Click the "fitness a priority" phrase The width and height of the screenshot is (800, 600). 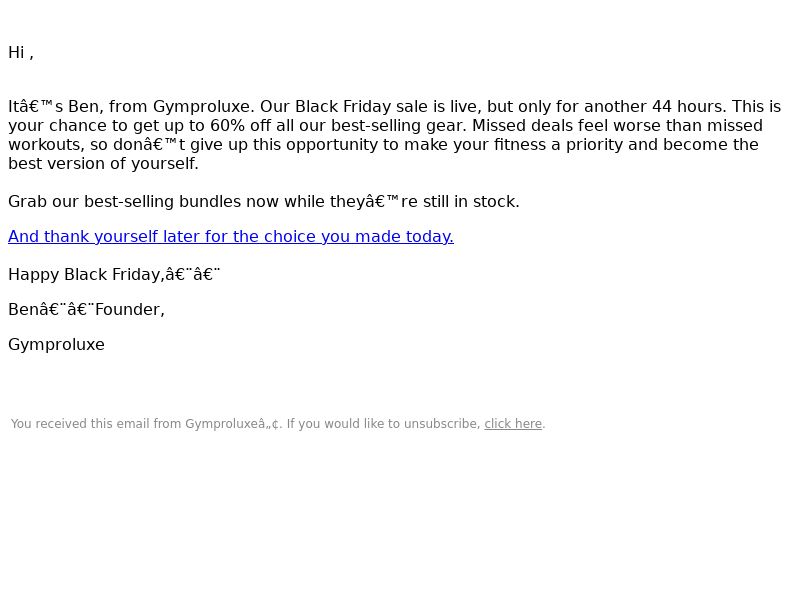559,145
